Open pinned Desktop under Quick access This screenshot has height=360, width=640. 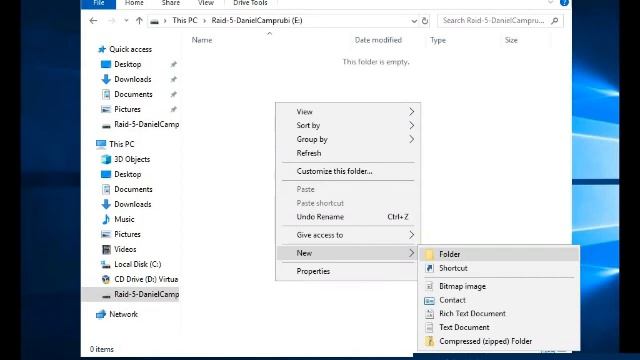[x=127, y=64]
